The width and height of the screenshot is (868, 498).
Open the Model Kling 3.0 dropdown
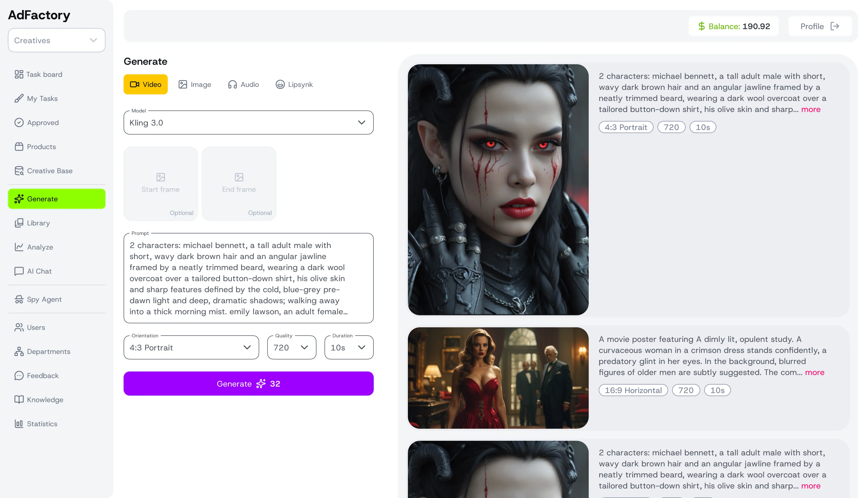pyautogui.click(x=248, y=122)
